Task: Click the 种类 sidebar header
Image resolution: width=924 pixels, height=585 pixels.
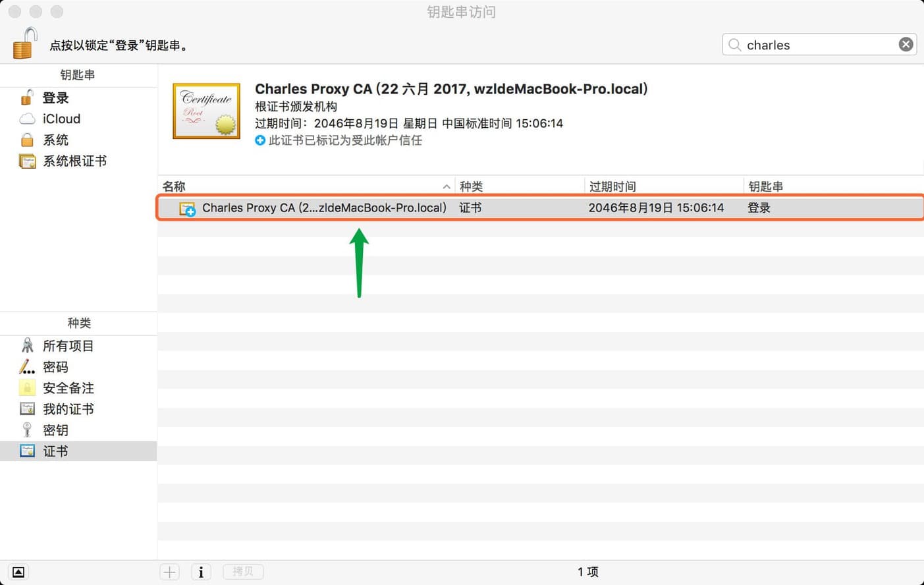Action: (79, 323)
